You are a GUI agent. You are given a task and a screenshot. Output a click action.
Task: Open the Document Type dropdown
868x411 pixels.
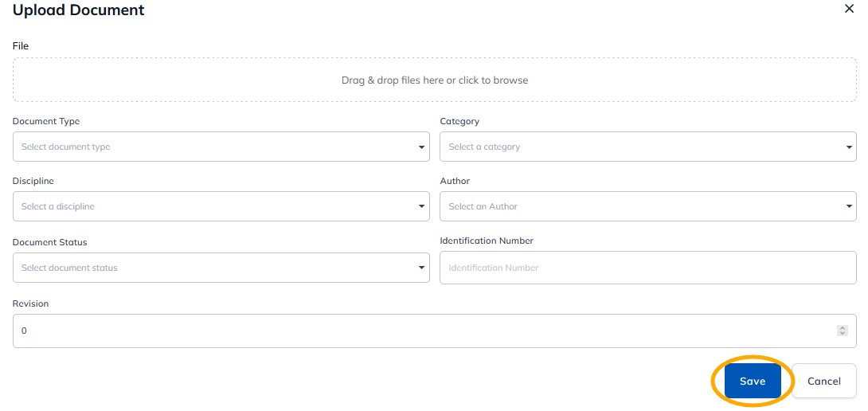pos(221,147)
